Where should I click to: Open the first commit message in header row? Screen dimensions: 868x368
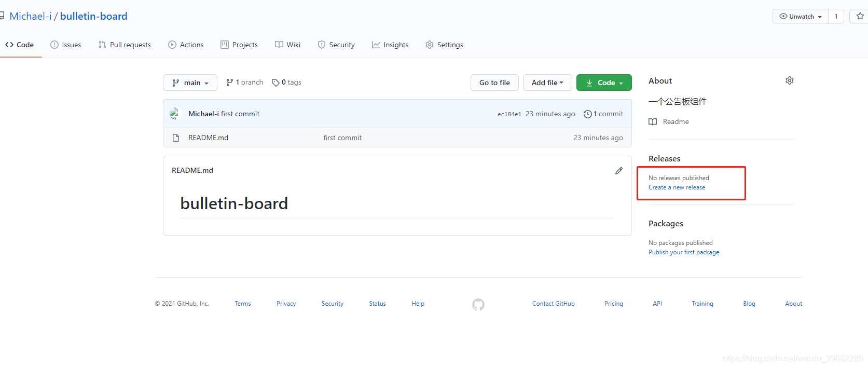coord(240,114)
